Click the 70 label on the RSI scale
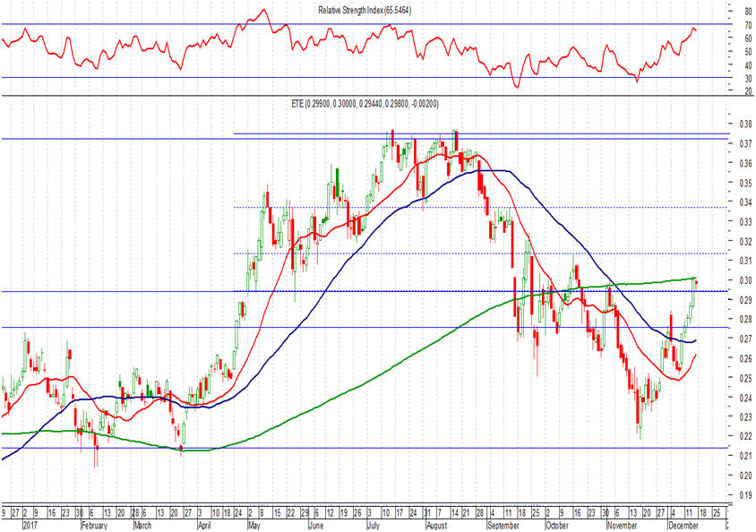The width and height of the screenshot is (756, 532). pyautogui.click(x=748, y=25)
